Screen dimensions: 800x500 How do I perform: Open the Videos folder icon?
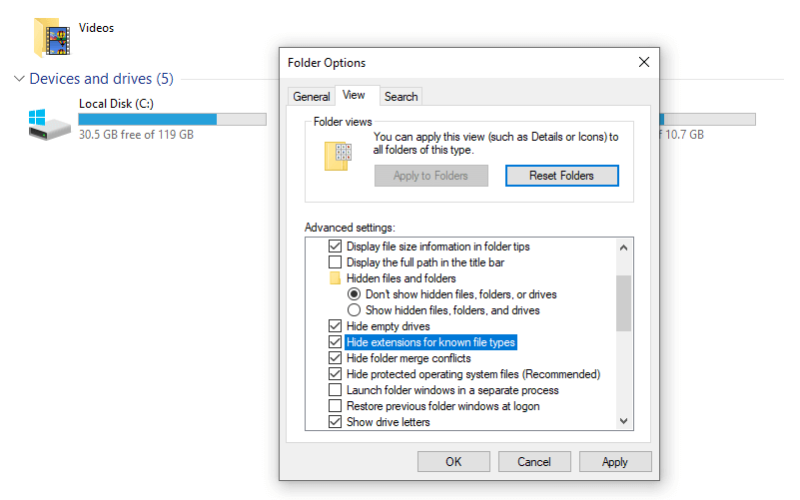pos(52,37)
